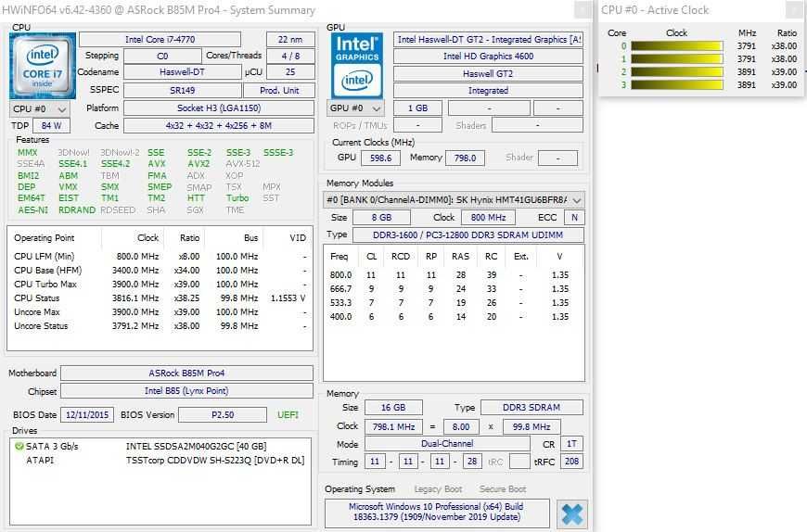Click the blue X close icon button
This screenshot has height=532, width=807.
[x=571, y=514]
